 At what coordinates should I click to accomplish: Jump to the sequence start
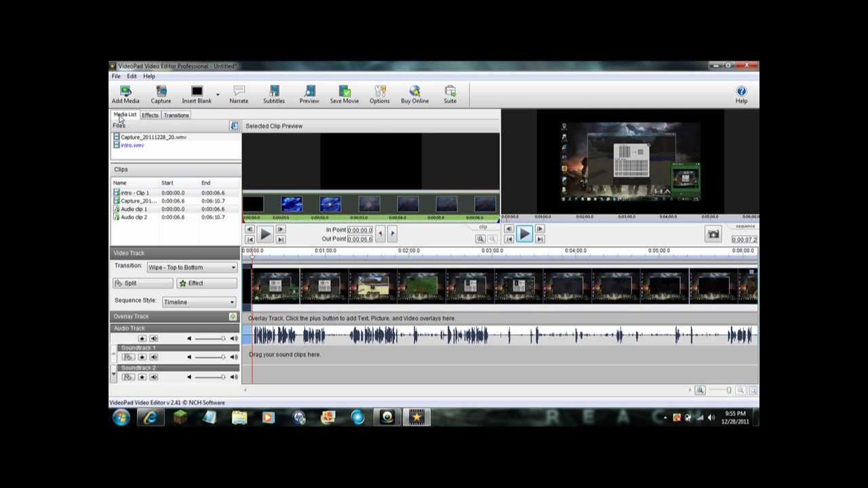point(509,239)
